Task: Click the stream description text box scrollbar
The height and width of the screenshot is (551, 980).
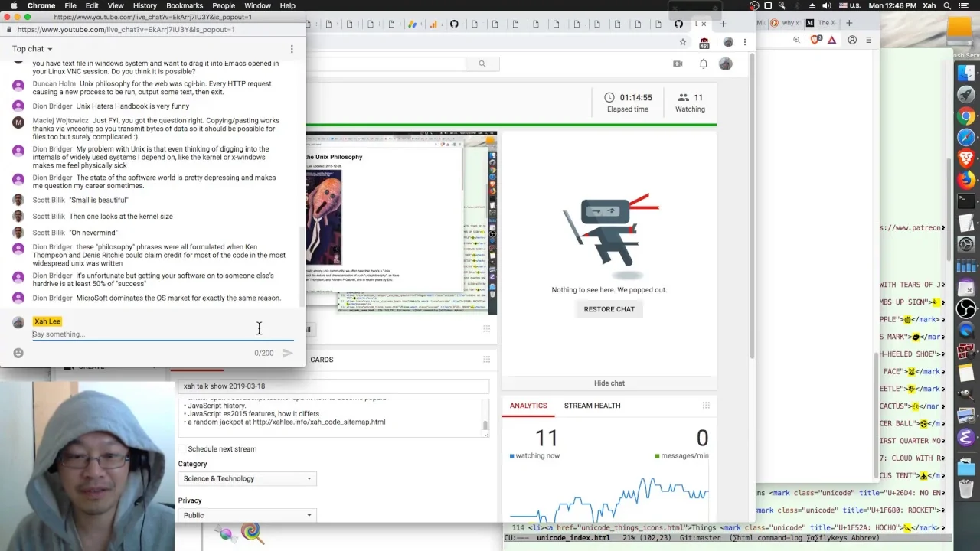Action: point(485,425)
